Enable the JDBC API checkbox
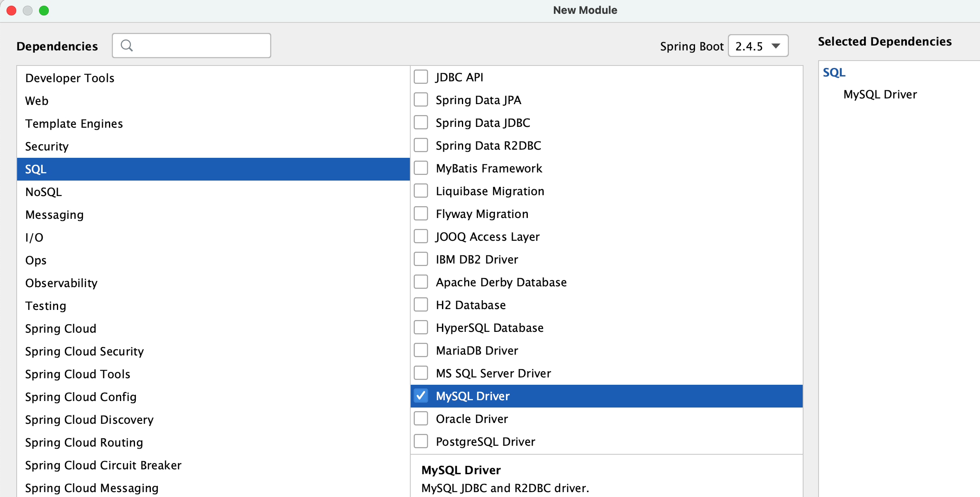The width and height of the screenshot is (980, 497). coord(421,77)
